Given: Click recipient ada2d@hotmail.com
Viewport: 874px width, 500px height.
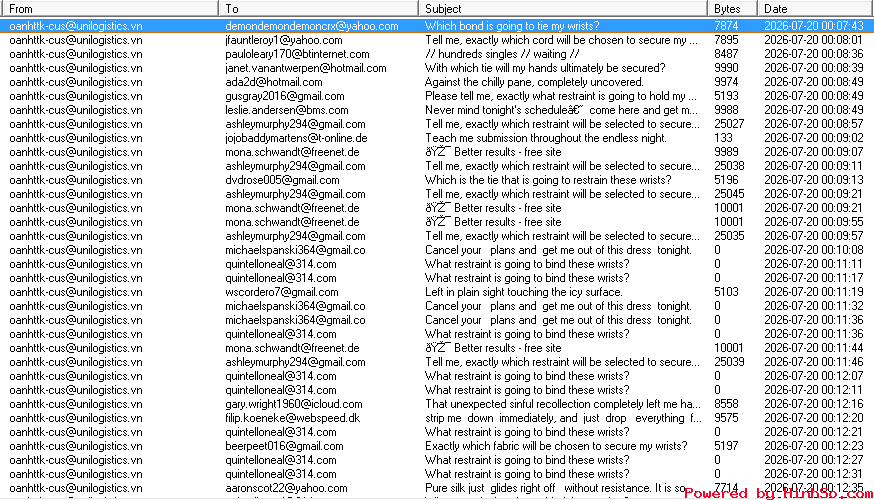Looking at the screenshot, I should [x=274, y=82].
